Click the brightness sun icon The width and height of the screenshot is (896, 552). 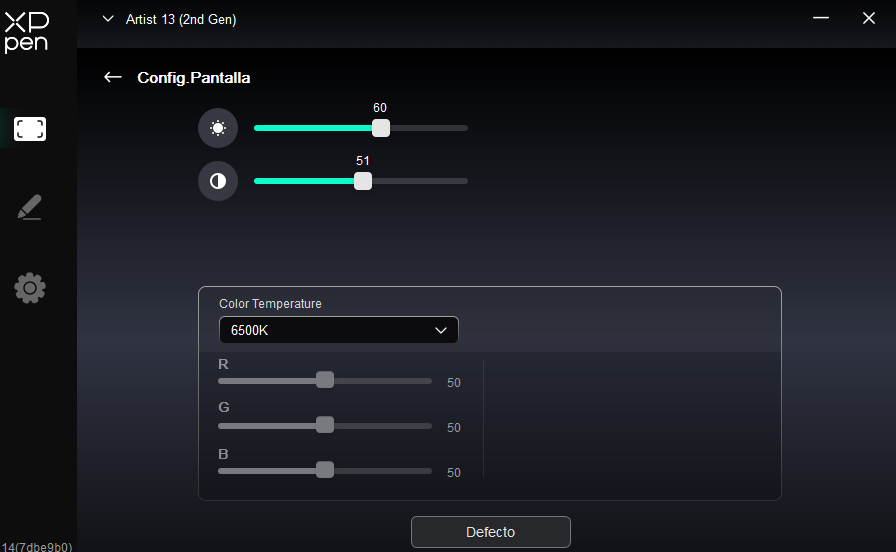(x=218, y=128)
